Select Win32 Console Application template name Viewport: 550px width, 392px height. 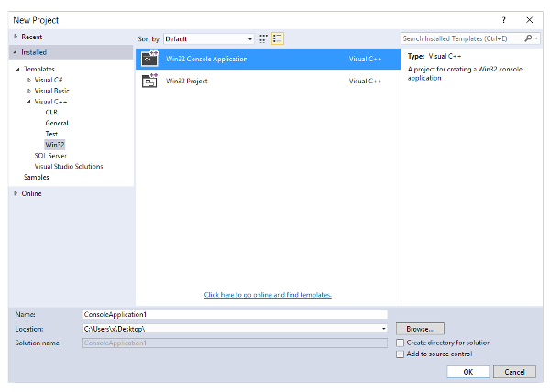206,59
